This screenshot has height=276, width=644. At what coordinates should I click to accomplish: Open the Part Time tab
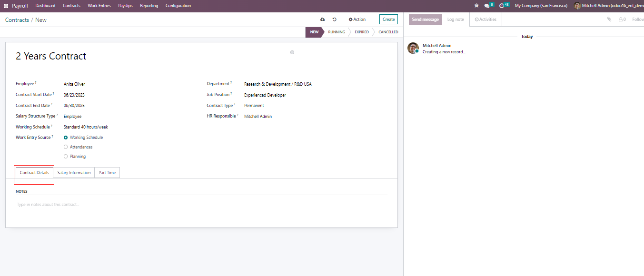tap(107, 173)
